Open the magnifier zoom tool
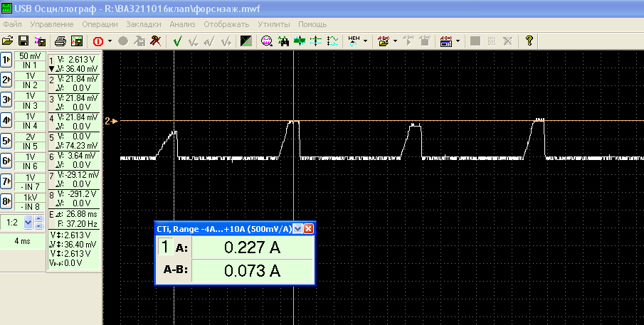Image resolution: width=644 pixels, height=325 pixels. (x=267, y=41)
